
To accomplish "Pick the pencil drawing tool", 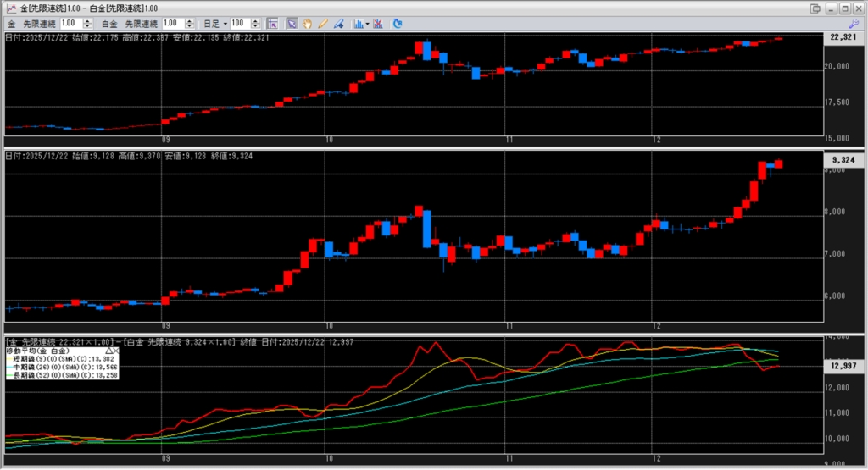I will (x=322, y=24).
